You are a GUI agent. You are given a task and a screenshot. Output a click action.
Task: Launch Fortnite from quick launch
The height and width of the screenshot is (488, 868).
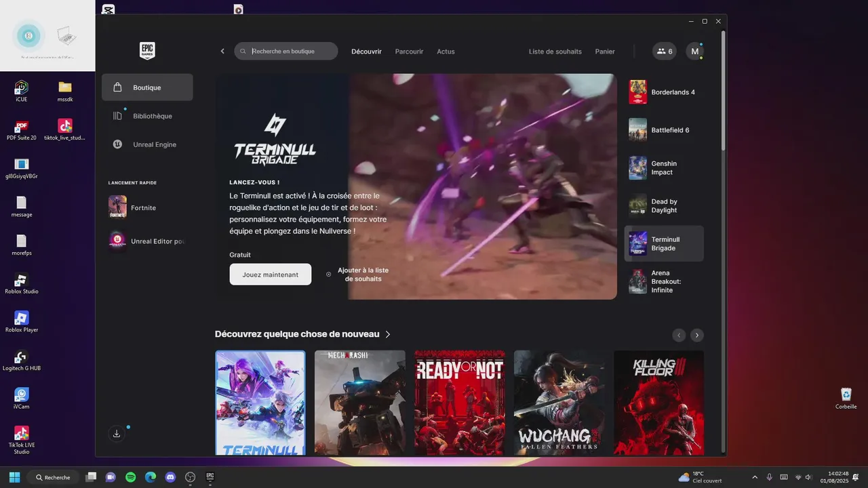147,207
